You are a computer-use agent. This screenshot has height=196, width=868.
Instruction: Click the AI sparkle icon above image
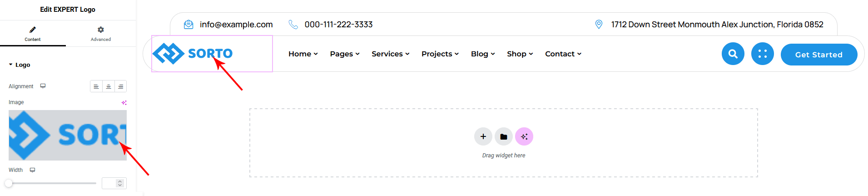click(124, 103)
